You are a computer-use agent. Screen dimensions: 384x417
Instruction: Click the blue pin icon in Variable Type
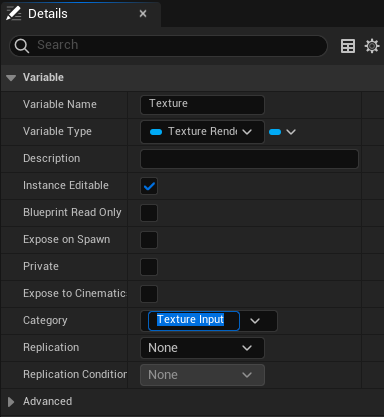tap(156, 132)
